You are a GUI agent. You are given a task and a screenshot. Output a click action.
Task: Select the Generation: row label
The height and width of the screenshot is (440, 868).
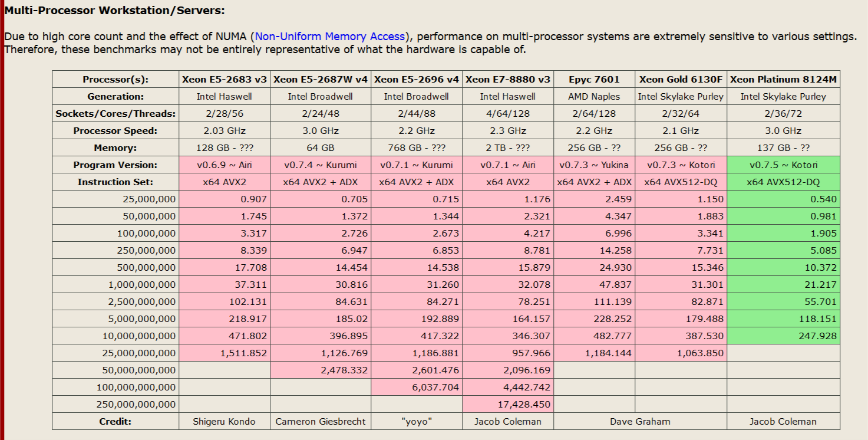115,97
